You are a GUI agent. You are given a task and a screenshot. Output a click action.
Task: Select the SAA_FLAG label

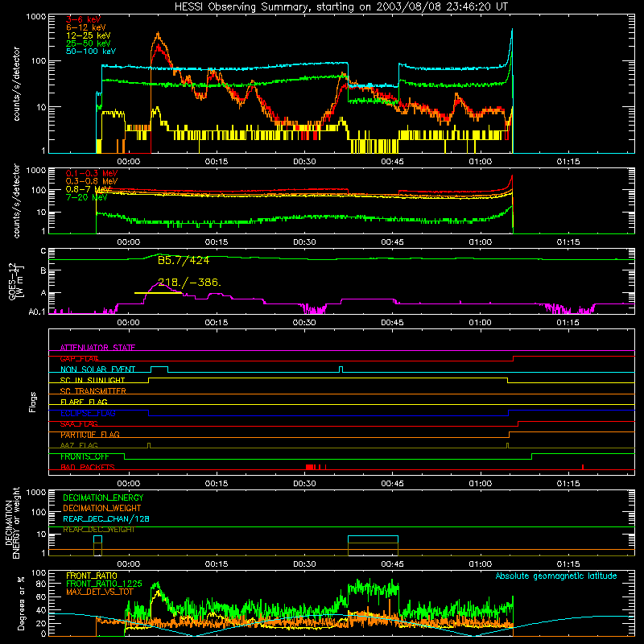[x=79, y=424]
